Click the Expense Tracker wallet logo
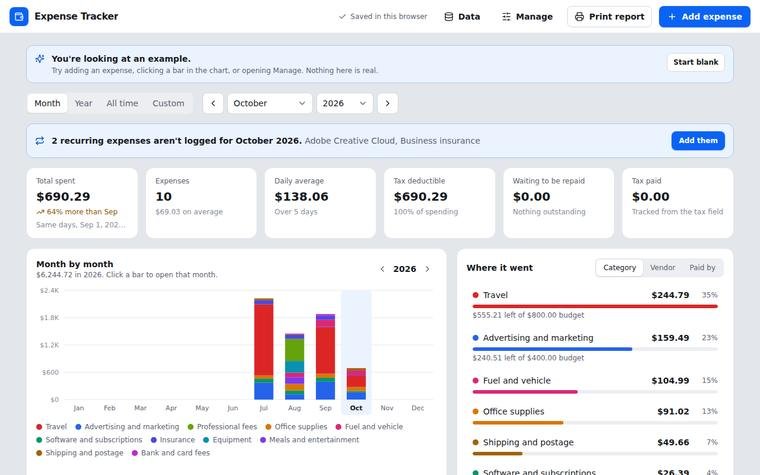Image resolution: width=760 pixels, height=475 pixels. tap(19, 16)
